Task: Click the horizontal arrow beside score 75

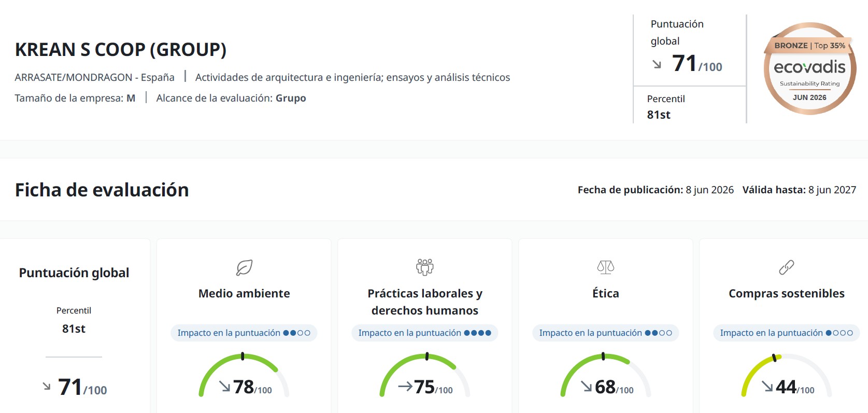Action: point(405,386)
